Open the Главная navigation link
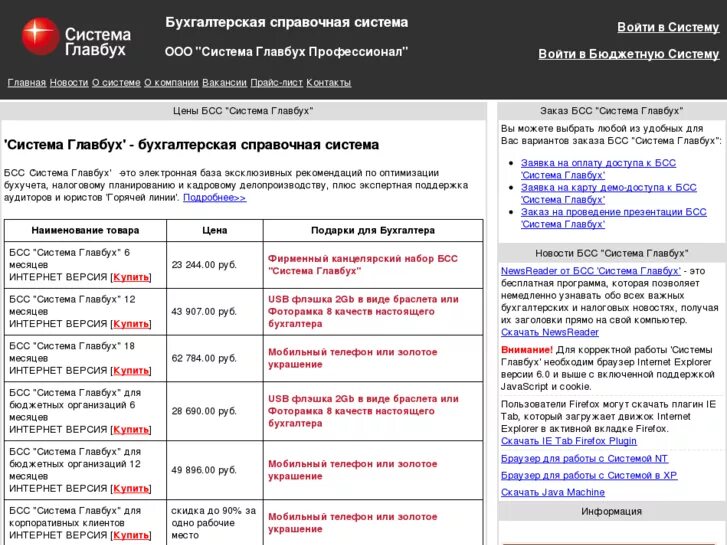This screenshot has height=545, width=727. 27,83
